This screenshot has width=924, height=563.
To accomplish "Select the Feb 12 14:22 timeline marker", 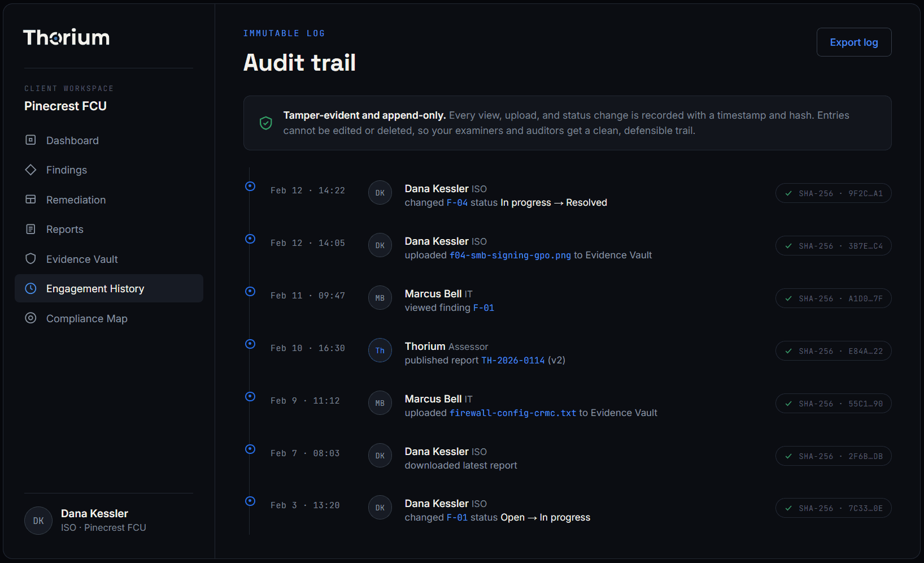I will [250, 186].
